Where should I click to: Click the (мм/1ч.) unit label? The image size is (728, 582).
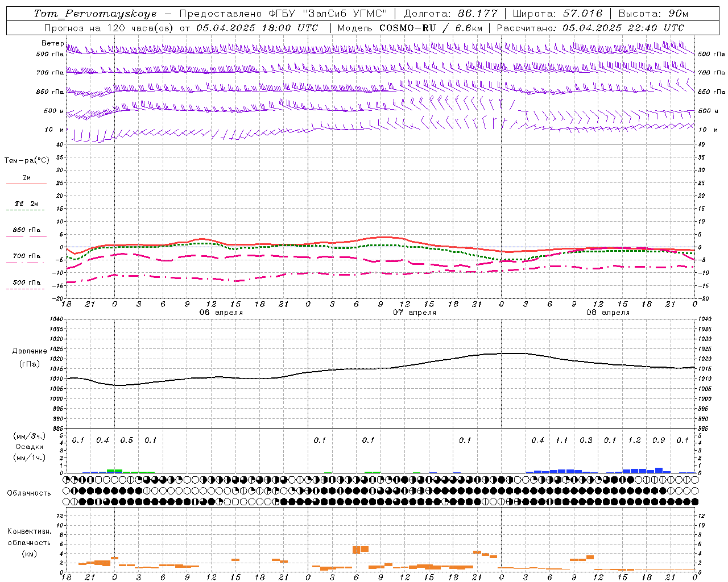point(30,458)
